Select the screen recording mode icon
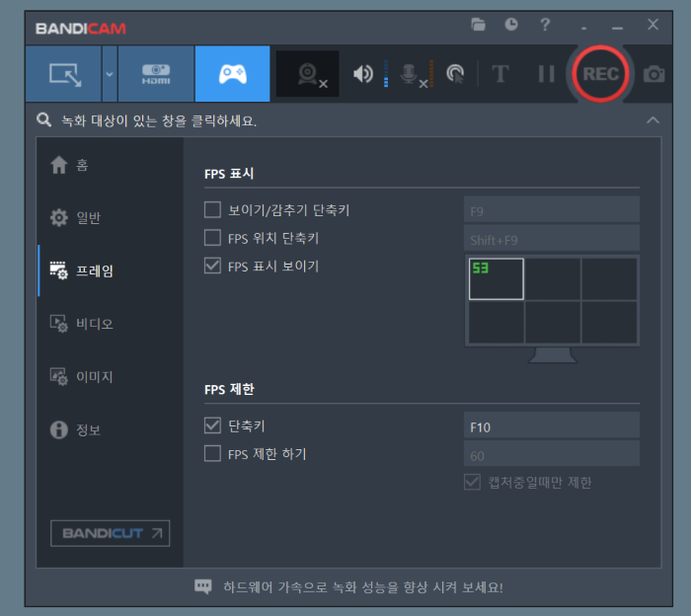This screenshot has width=691, height=616. pos(64,74)
